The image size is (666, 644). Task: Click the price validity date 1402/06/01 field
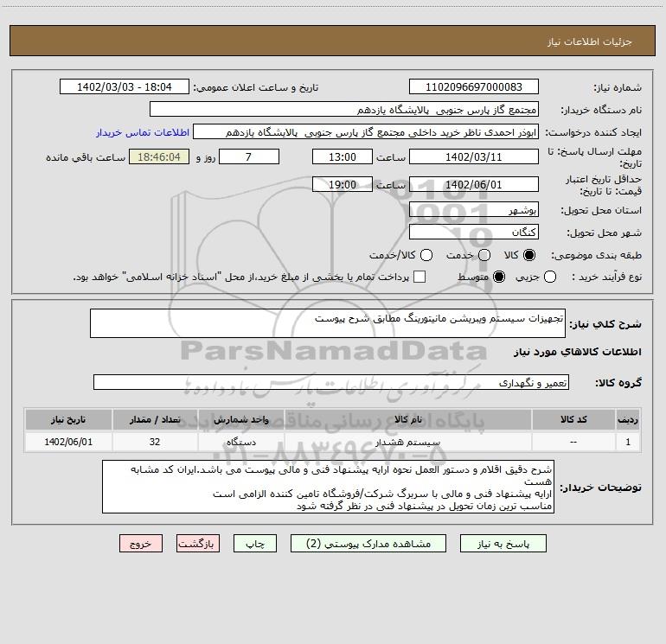coord(474,184)
